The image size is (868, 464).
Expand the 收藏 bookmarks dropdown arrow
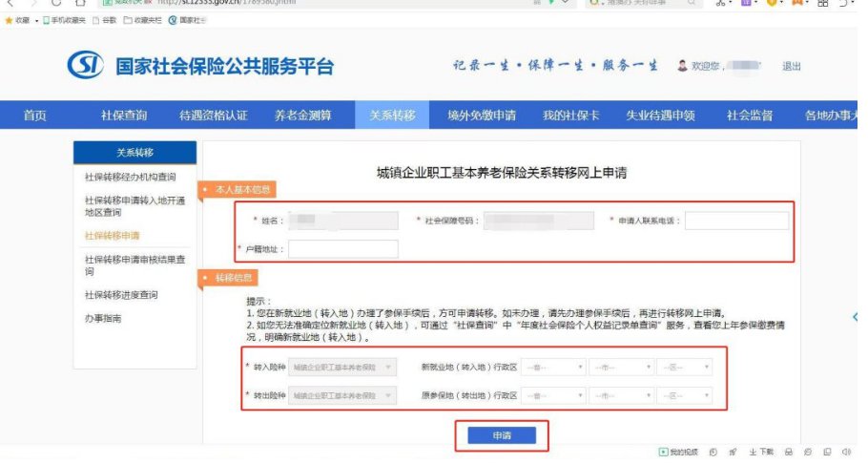[36, 21]
